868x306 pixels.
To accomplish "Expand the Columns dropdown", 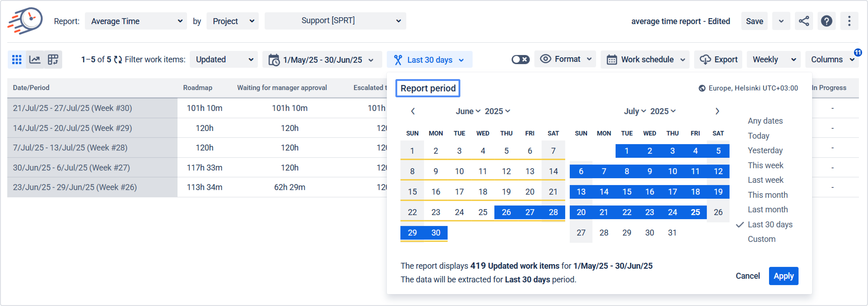I will pos(832,60).
